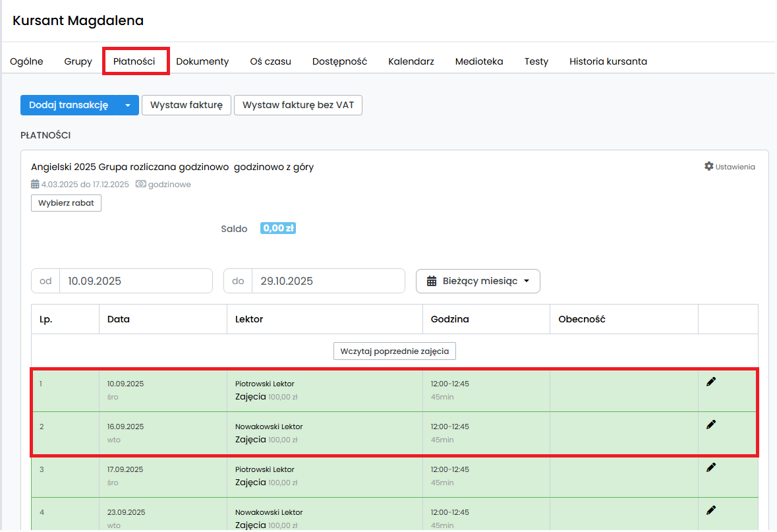The height and width of the screenshot is (532, 777).
Task: Click the money icon next to godzinowe
Action: [140, 185]
